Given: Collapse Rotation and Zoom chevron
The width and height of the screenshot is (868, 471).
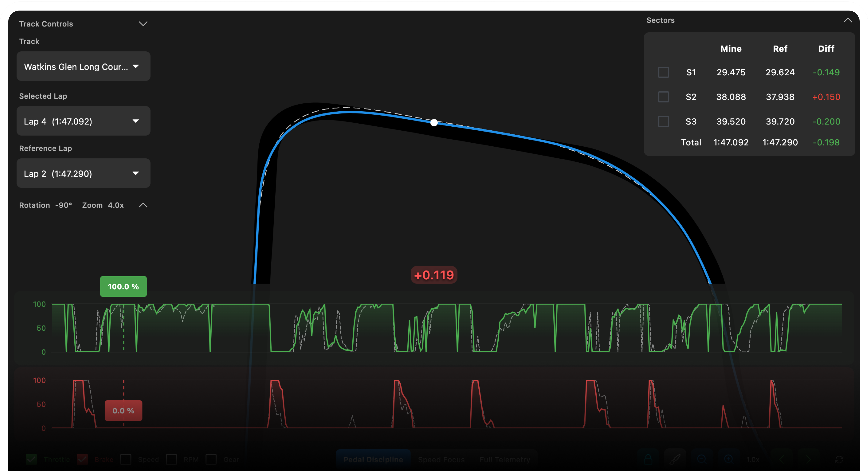Looking at the screenshot, I should click(x=143, y=205).
